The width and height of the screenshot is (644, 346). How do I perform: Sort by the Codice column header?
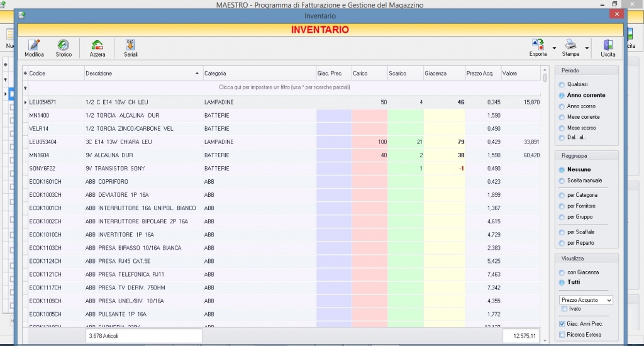(x=56, y=73)
